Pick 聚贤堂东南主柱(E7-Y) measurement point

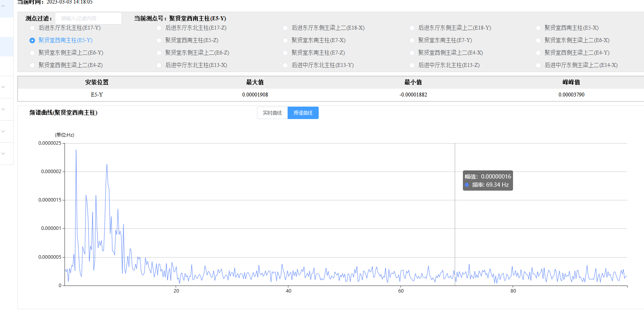tap(412, 40)
